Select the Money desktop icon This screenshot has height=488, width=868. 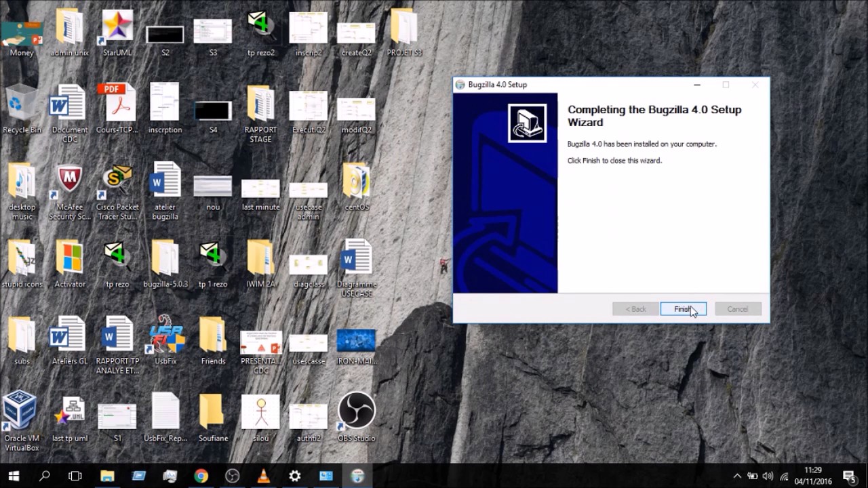click(x=22, y=33)
